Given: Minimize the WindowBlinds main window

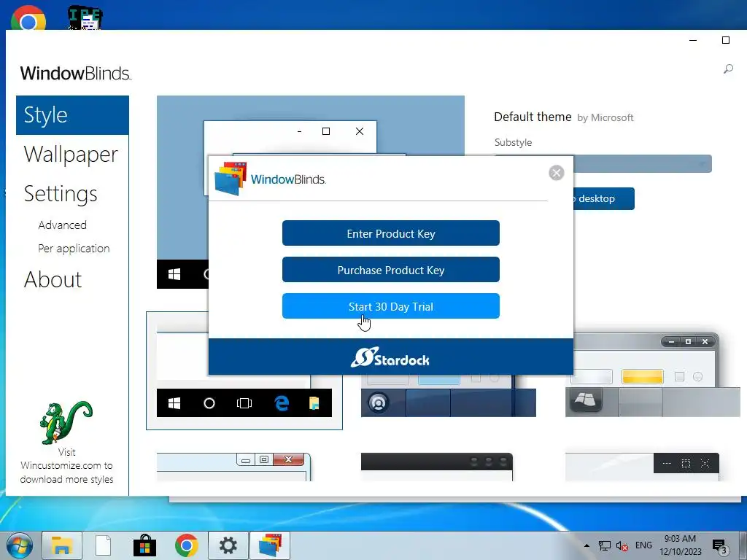Looking at the screenshot, I should pos(693,41).
